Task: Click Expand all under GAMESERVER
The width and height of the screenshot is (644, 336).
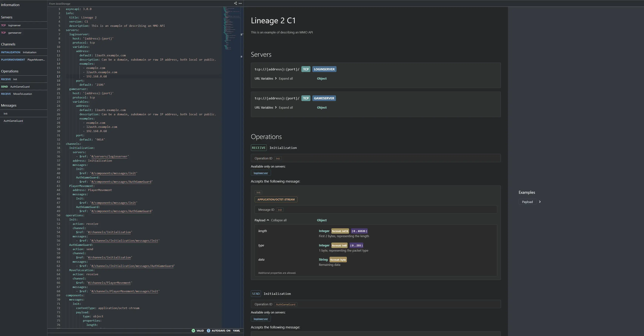Action: [286, 108]
